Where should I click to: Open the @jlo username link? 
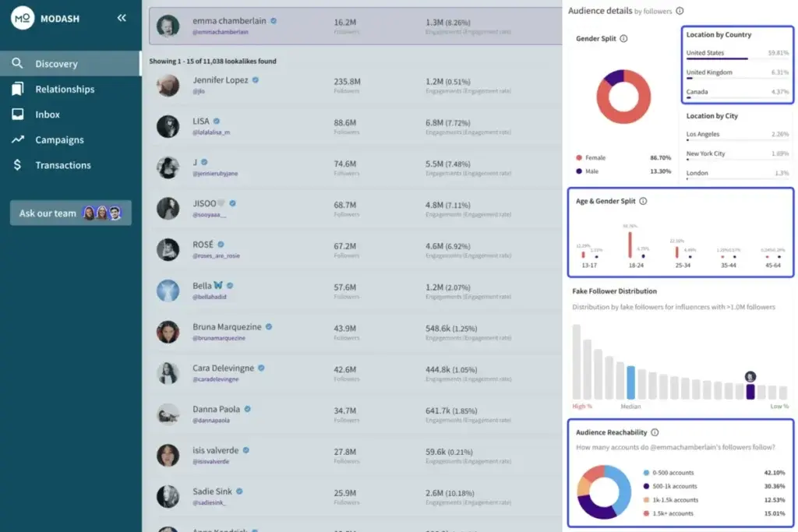click(198, 90)
